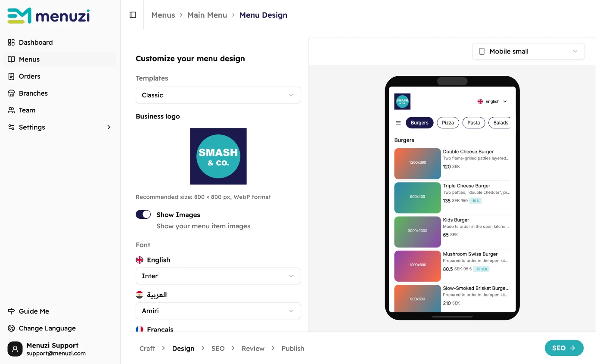Click the Branches storefront icon
Screen dimensions: 603x364
point(12,93)
